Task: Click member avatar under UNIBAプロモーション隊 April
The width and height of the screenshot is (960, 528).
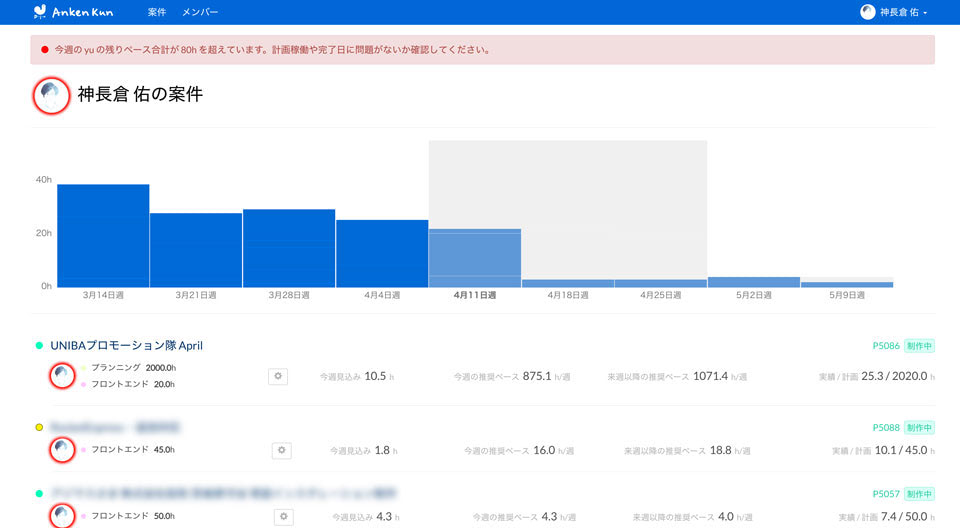Action: (x=62, y=376)
